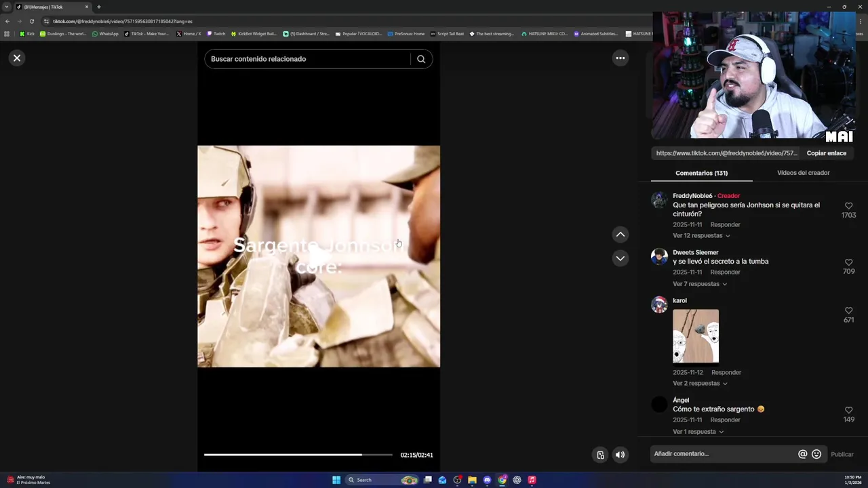Open Dweets Sleemer's profile avatar
Image resolution: width=868 pixels, height=488 pixels.
point(659,256)
